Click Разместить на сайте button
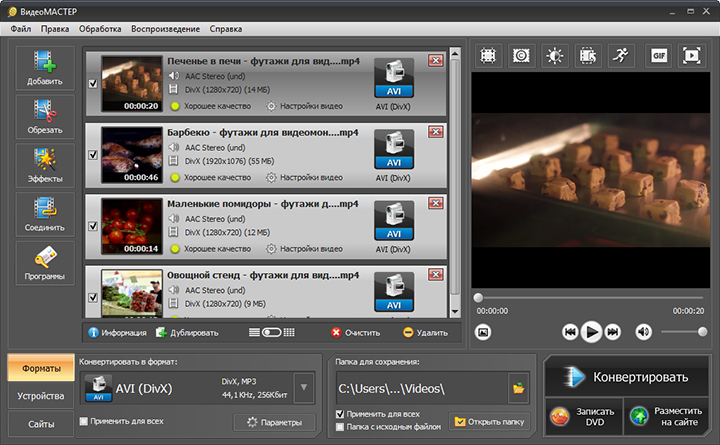This screenshot has width=720, height=445. click(667, 417)
